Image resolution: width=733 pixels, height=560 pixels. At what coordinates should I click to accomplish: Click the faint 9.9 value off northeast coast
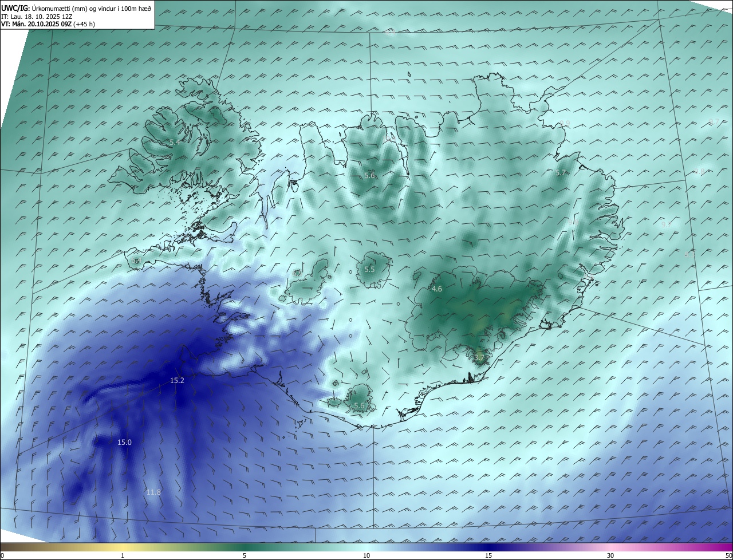coord(565,123)
